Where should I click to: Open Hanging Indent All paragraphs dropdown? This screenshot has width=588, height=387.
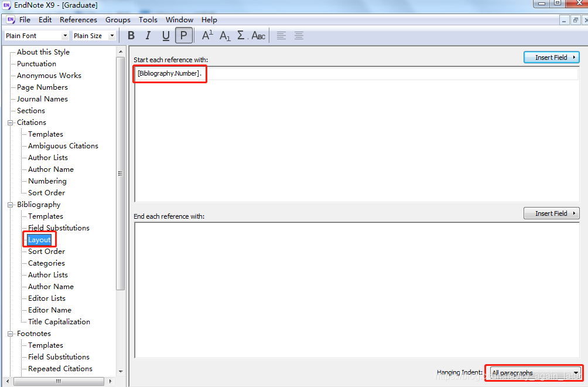[535, 373]
